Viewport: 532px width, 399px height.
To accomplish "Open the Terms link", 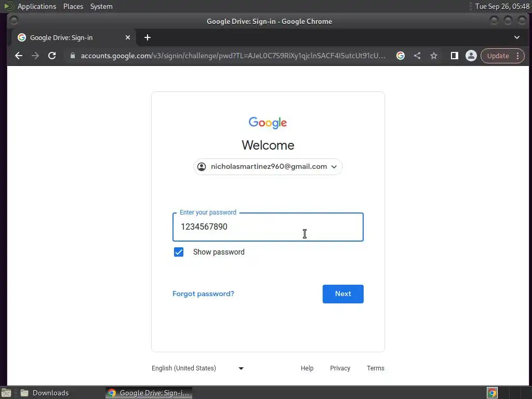I will coord(376,368).
